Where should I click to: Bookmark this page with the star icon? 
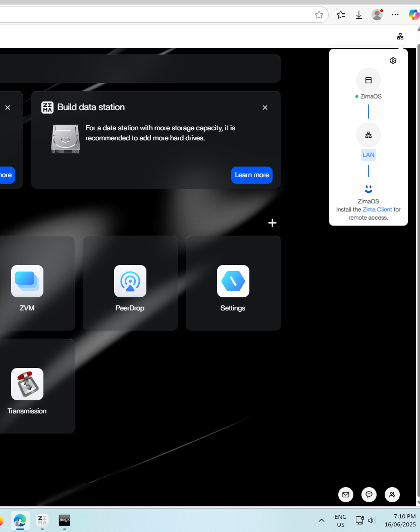[319, 15]
